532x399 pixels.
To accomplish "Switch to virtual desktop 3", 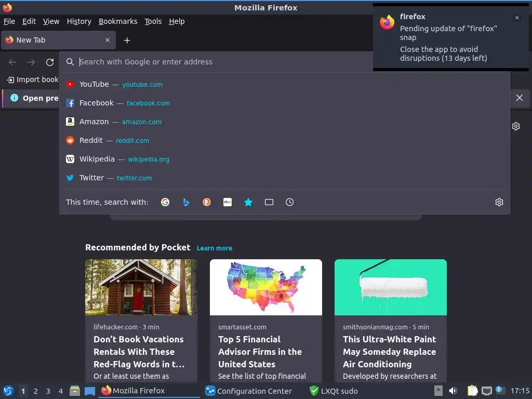I will point(48,391).
